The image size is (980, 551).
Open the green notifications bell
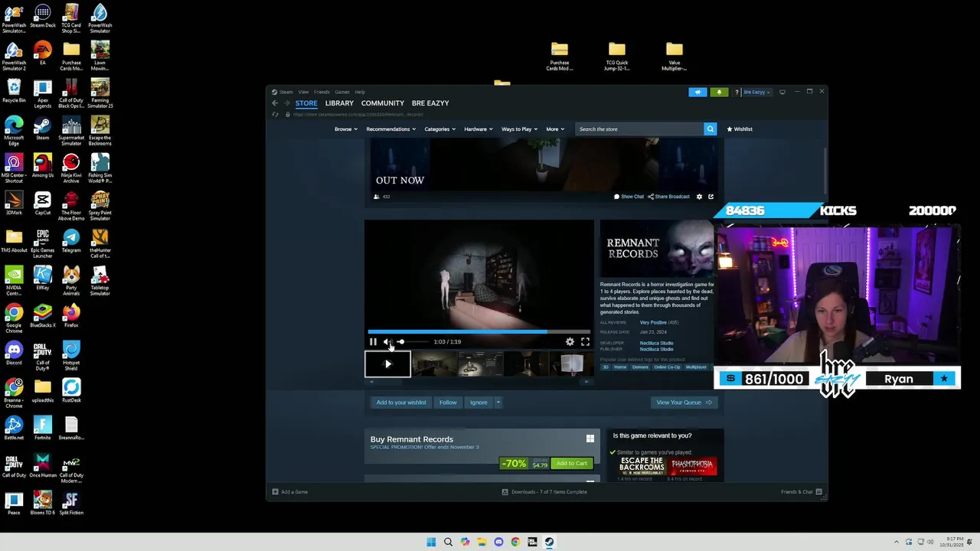pos(719,92)
